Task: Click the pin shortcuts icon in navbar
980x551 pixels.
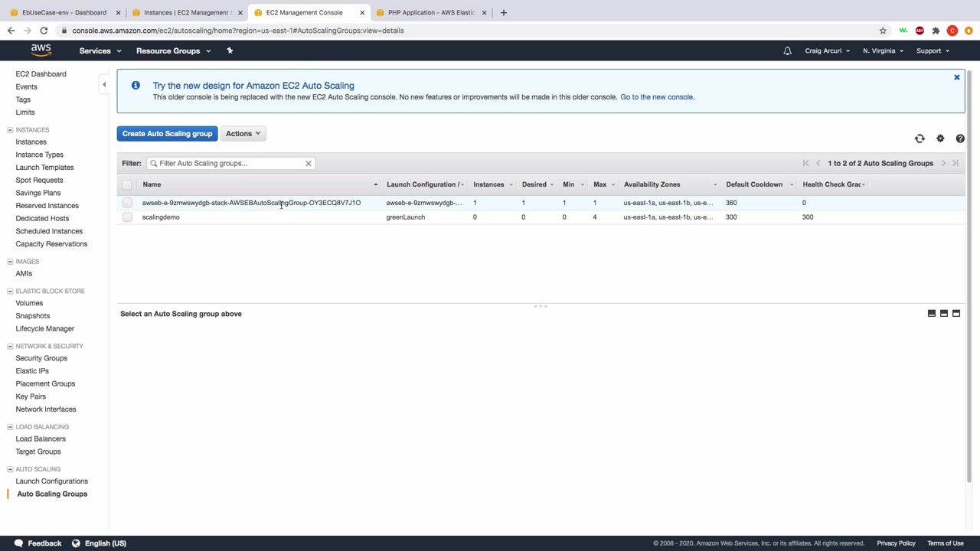Action: tap(230, 51)
